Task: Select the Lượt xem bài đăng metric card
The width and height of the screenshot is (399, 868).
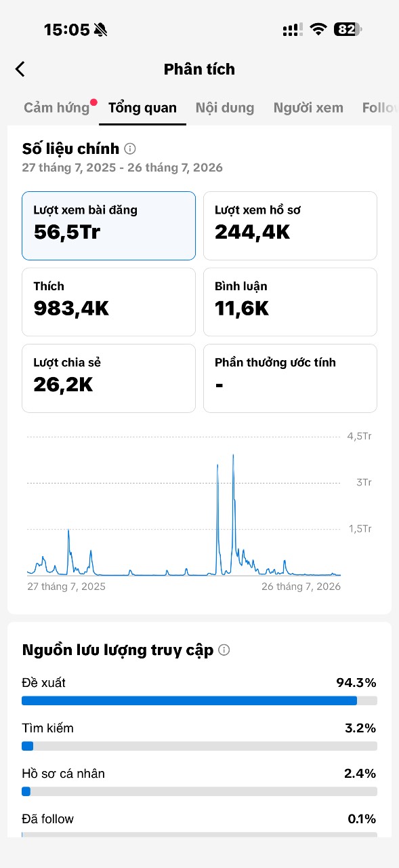Action: (x=108, y=226)
